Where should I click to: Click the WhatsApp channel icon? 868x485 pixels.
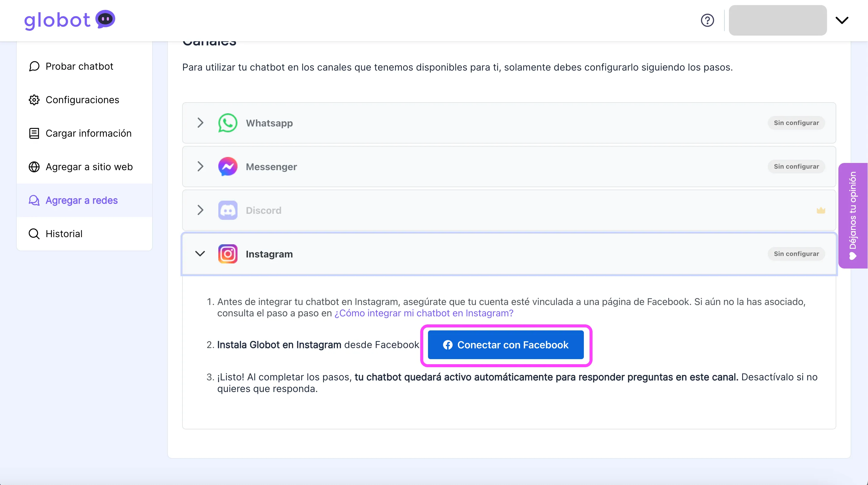tap(227, 123)
